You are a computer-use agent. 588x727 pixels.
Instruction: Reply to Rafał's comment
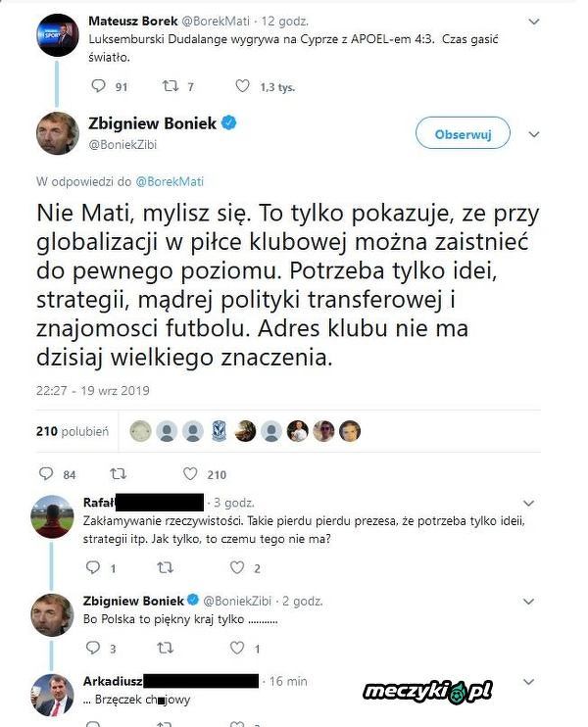[x=94, y=567]
